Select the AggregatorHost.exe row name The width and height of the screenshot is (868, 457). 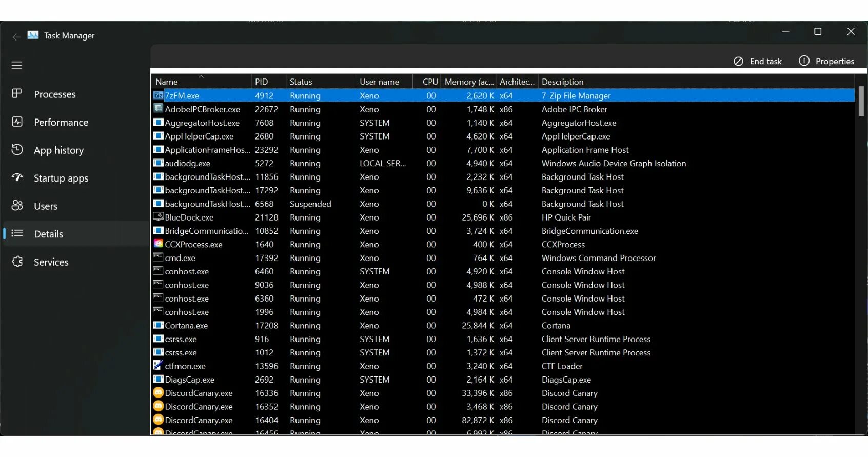[202, 123]
